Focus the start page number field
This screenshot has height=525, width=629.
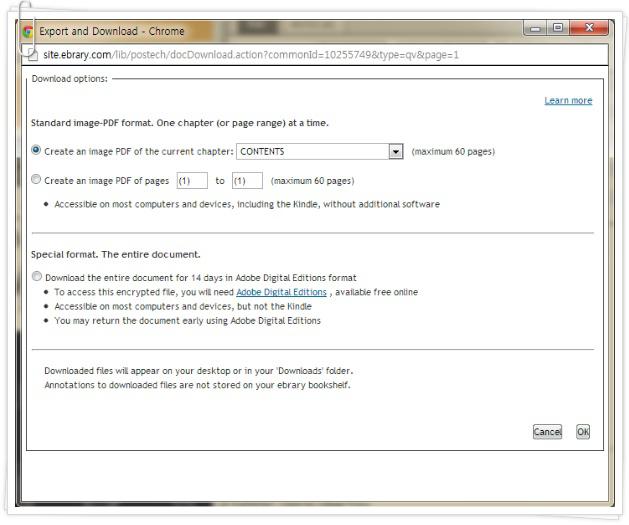pos(192,181)
